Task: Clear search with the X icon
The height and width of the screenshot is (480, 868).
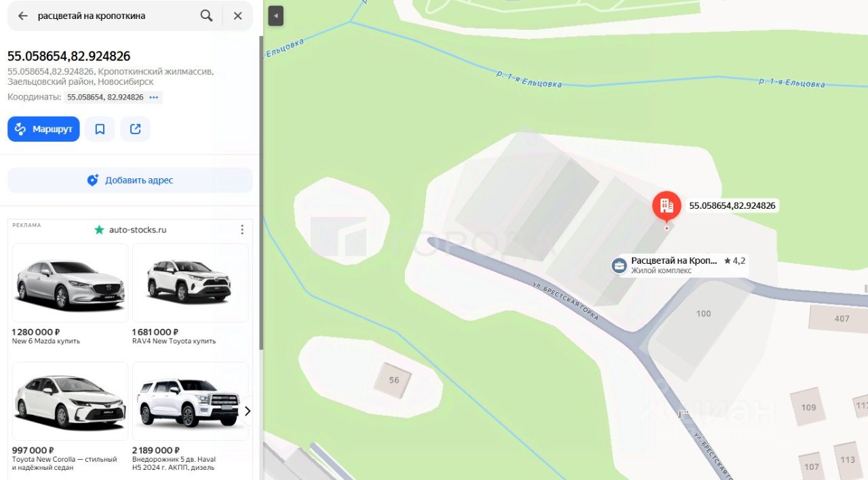Action: point(237,16)
